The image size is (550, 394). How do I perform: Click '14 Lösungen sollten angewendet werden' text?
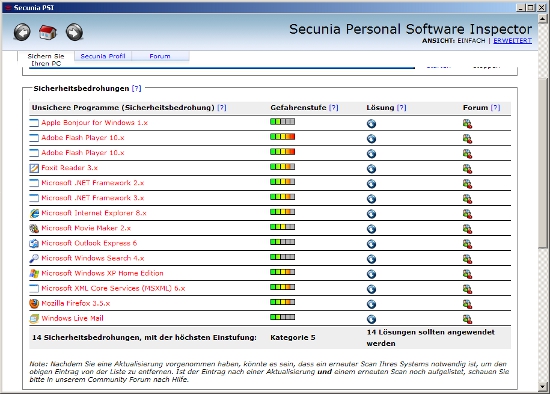(x=431, y=338)
